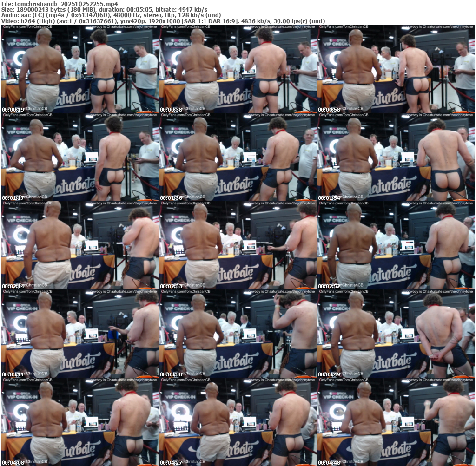Screen dimensions: 476x466
Task: Click the frame stamped 00:02:14
Action: coord(80,245)
